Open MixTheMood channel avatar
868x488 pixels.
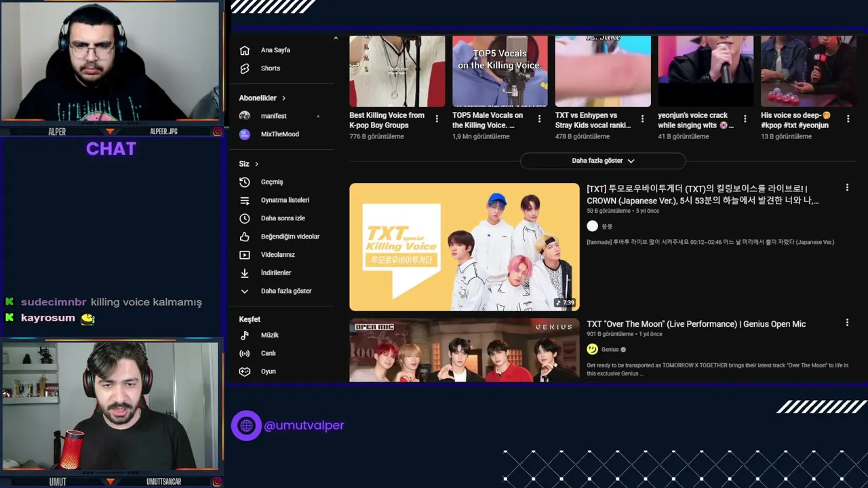245,134
